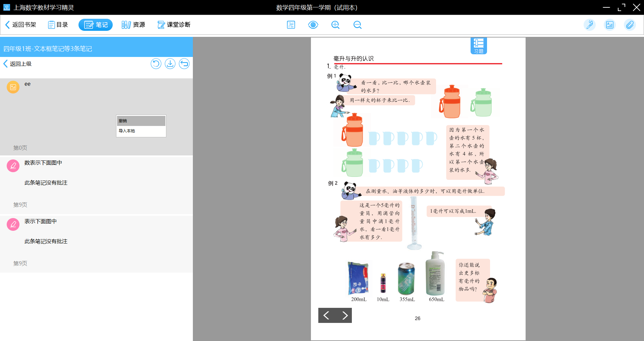Select 撤销 from the context menu
The image size is (644, 341).
point(141,121)
